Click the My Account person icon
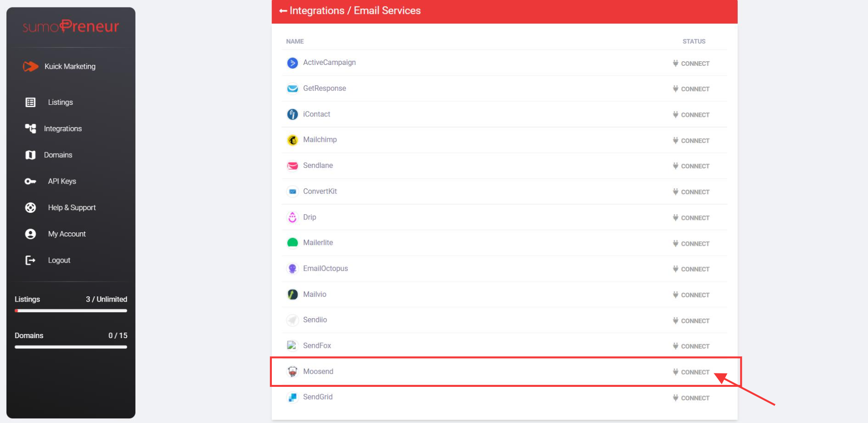The height and width of the screenshot is (423, 868). click(31, 234)
